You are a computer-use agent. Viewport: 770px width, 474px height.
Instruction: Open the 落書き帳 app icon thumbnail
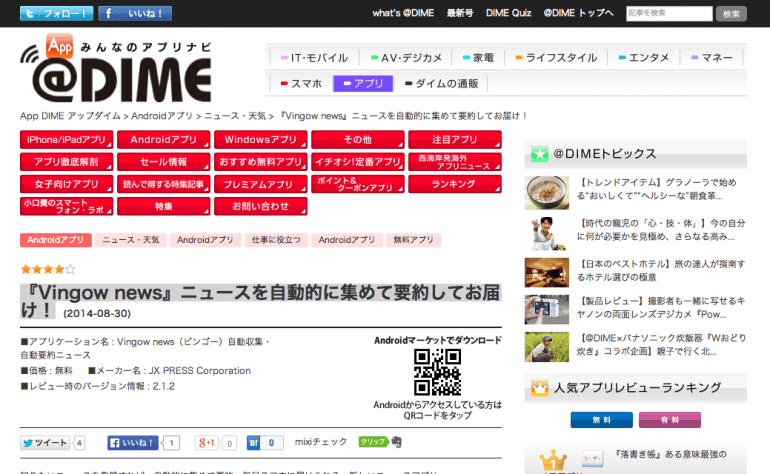point(592,459)
